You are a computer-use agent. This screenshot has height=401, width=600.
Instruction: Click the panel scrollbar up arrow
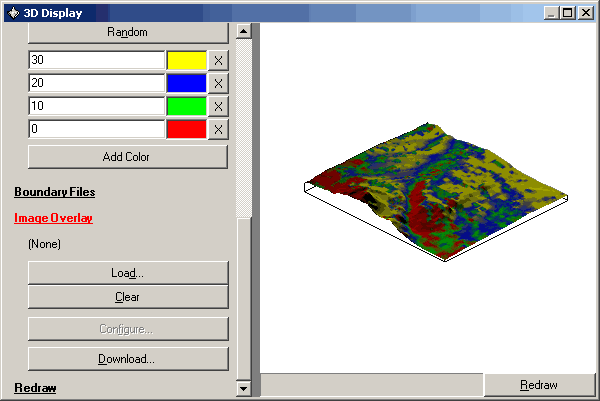click(244, 31)
